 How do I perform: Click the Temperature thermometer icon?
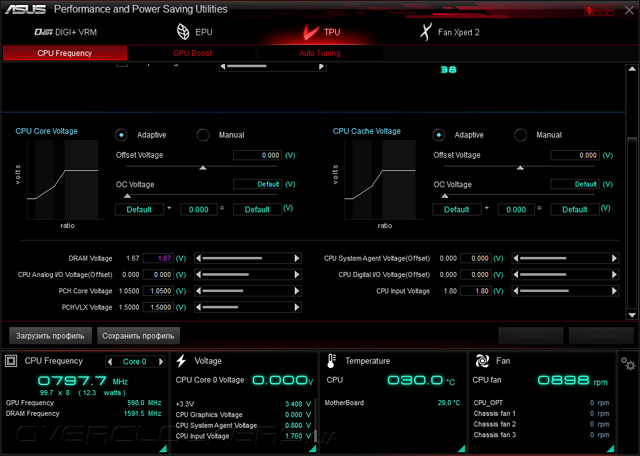[331, 361]
